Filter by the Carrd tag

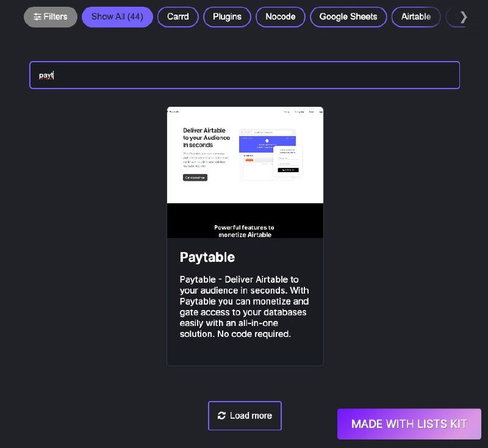tap(178, 17)
